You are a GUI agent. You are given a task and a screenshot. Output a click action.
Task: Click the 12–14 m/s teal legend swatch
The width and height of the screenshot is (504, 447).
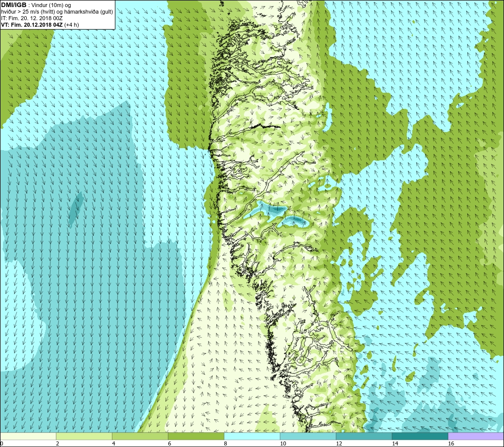pyautogui.click(x=363, y=436)
